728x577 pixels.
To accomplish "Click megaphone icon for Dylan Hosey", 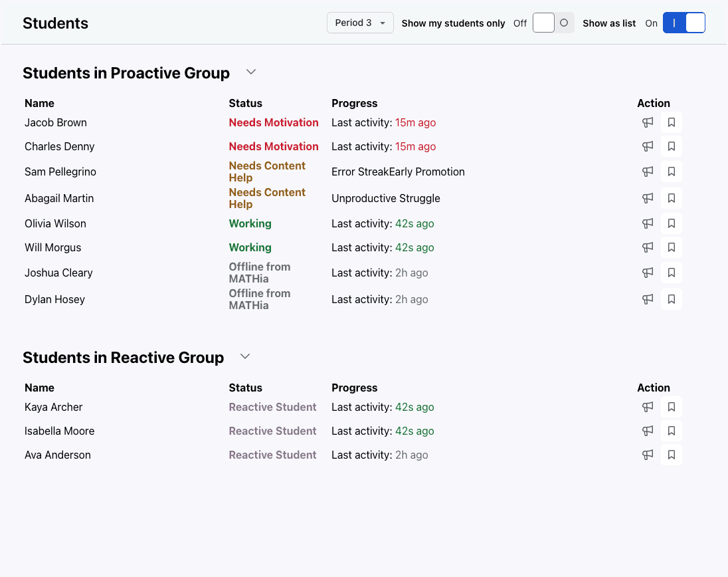I will pos(648,299).
